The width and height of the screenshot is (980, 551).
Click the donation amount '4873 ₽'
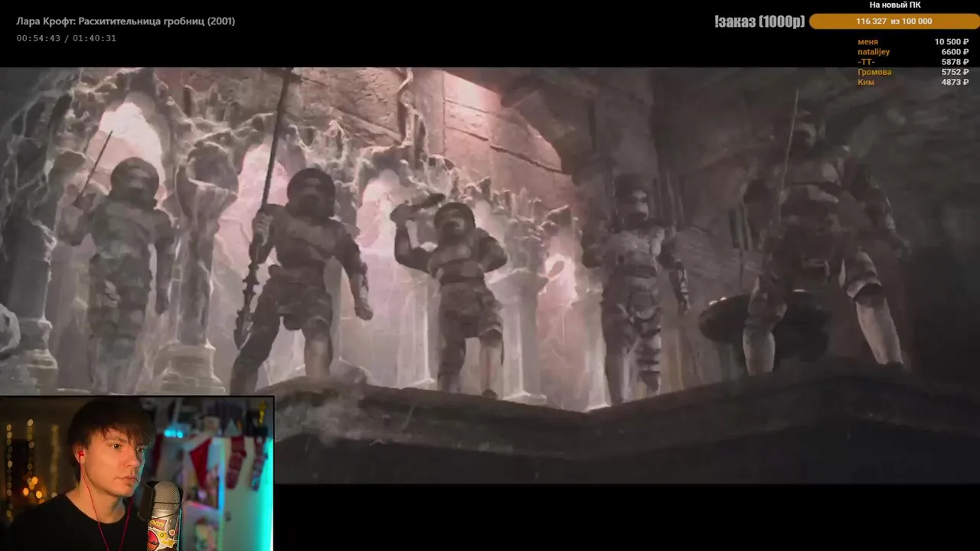pos(955,82)
